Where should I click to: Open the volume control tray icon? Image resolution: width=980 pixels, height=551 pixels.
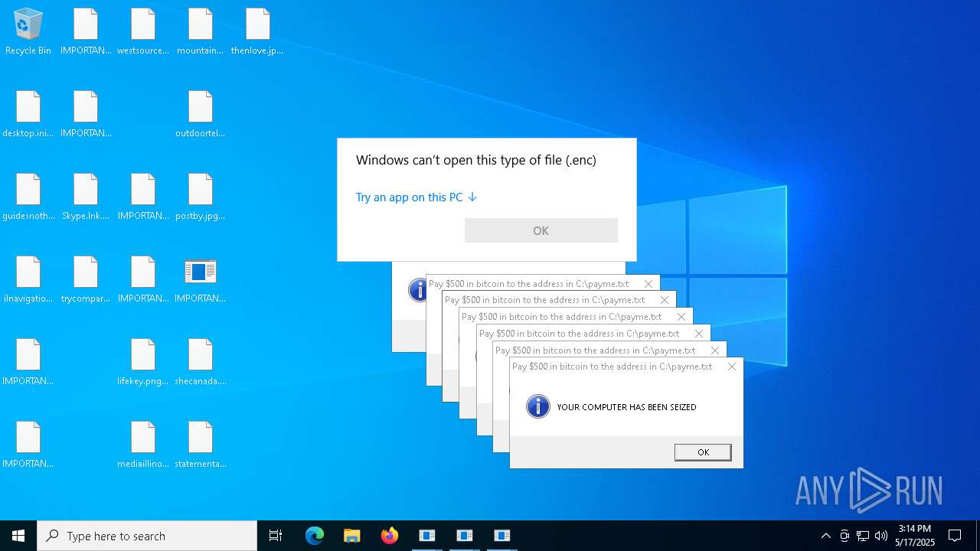881,536
